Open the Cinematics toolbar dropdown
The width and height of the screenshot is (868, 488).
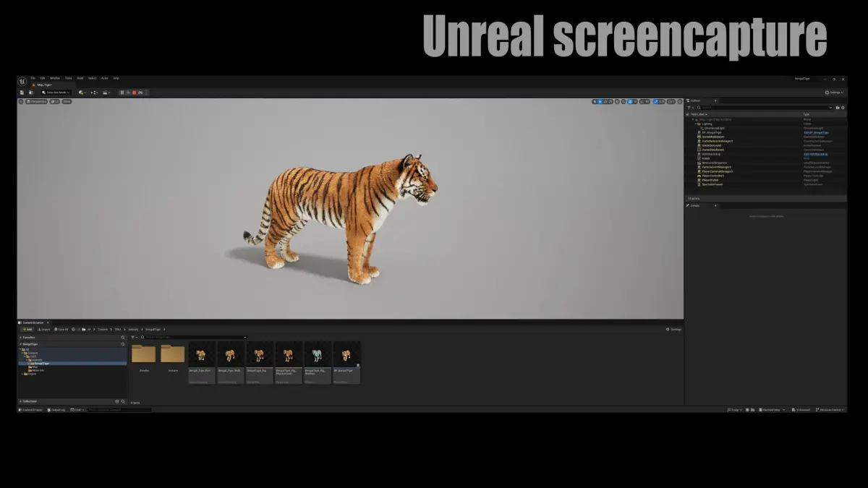106,93
